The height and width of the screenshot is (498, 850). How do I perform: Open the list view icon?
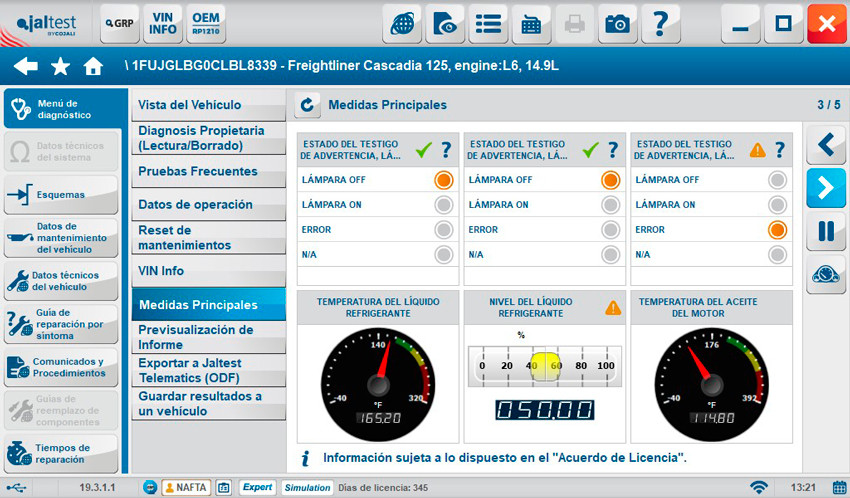pyautogui.click(x=488, y=24)
